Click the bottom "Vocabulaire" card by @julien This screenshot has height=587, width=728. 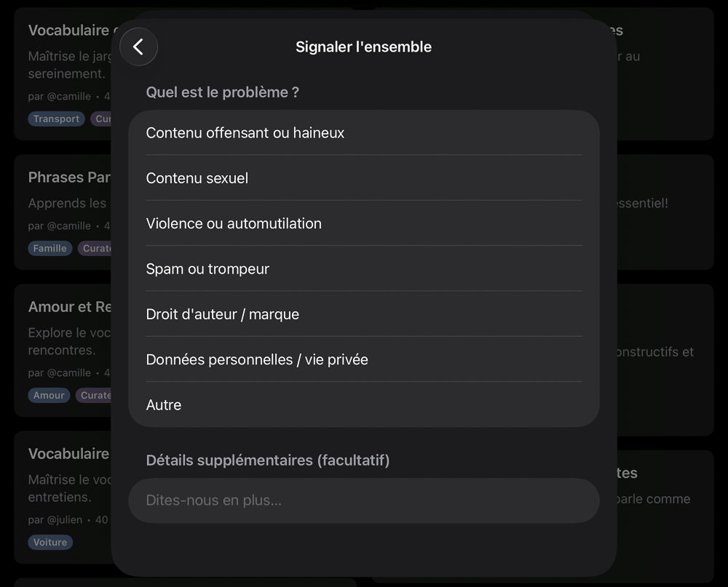[x=68, y=453]
